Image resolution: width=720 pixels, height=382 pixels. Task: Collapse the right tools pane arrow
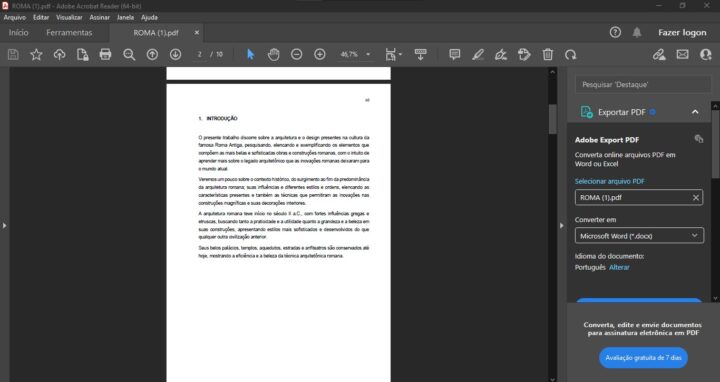click(561, 225)
